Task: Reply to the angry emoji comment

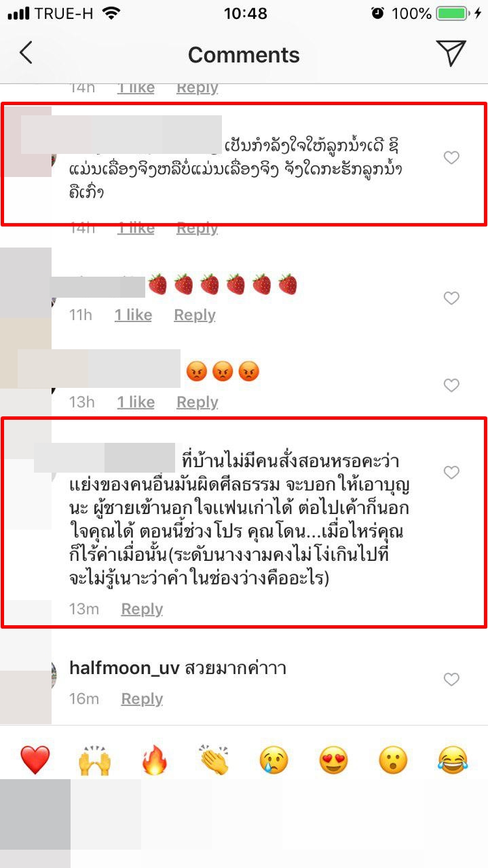Action: tap(198, 402)
